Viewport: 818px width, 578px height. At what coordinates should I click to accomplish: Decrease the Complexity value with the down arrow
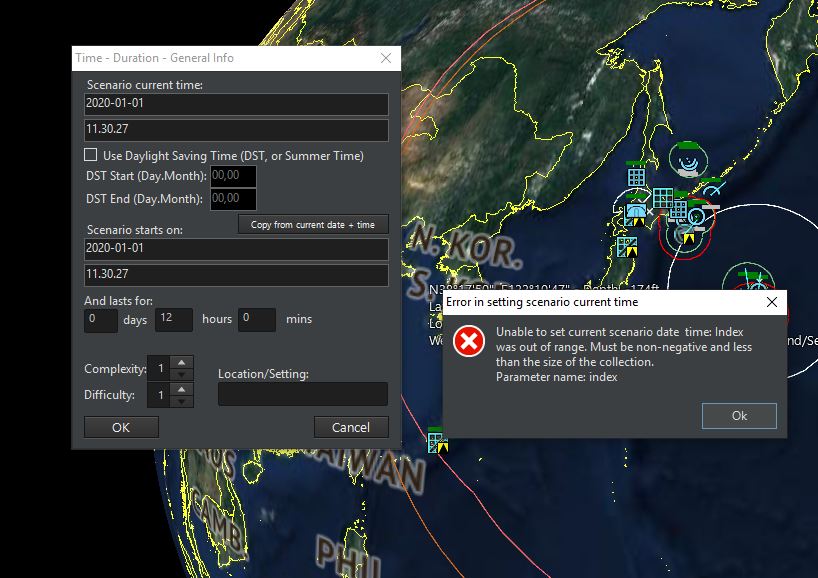tap(182, 375)
